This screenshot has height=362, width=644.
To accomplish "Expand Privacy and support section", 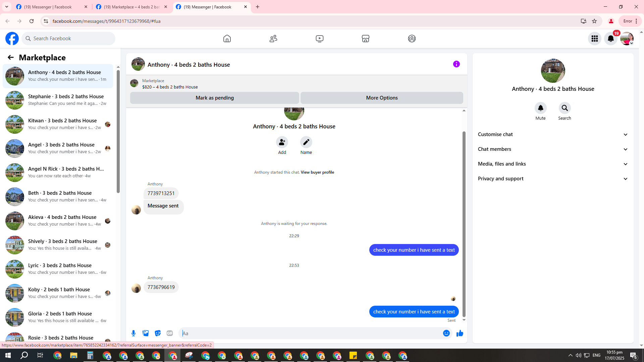I will click(x=553, y=179).
